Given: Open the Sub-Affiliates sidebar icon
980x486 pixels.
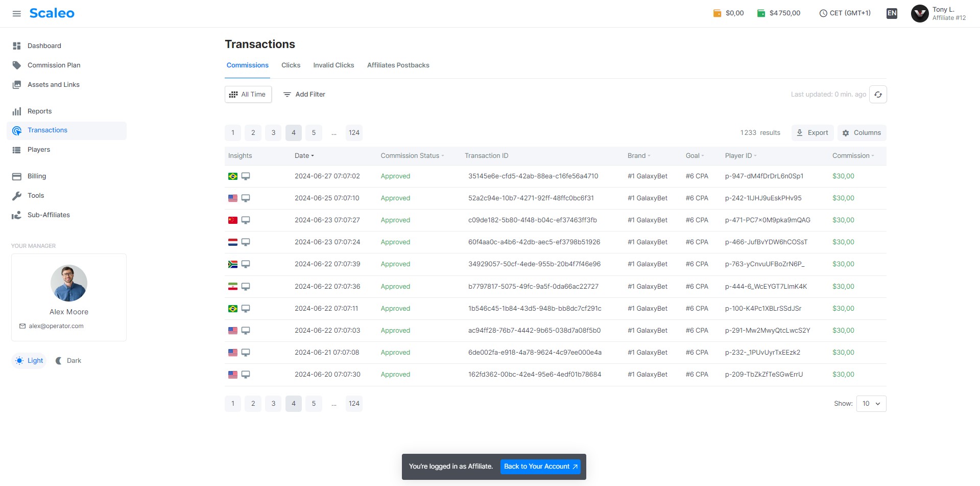Looking at the screenshot, I should tap(17, 215).
